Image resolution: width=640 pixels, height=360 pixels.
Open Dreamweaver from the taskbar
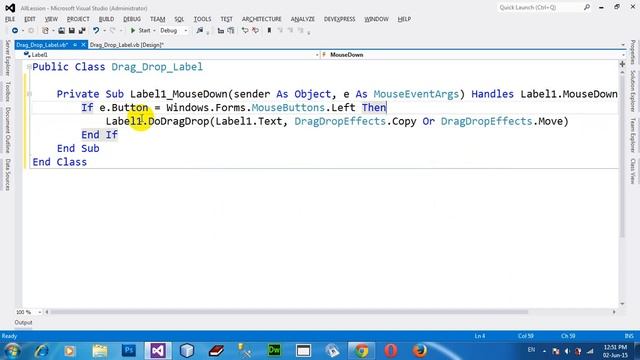(274, 351)
